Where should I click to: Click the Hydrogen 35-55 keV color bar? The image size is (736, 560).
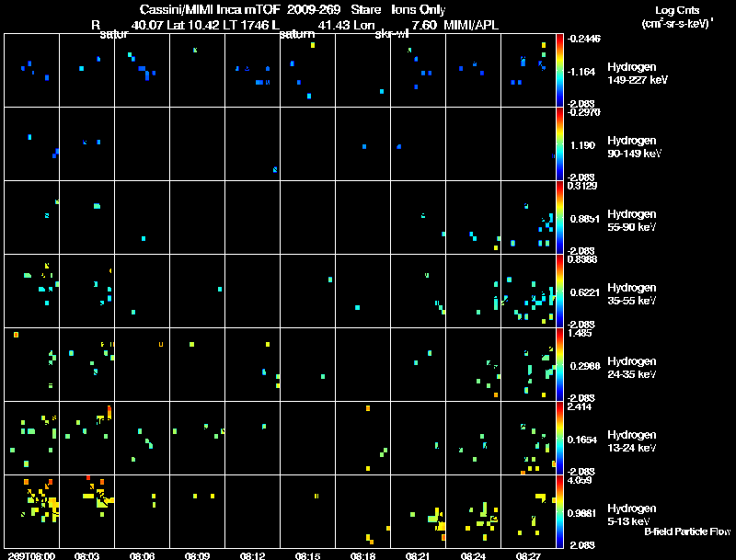tap(559, 291)
